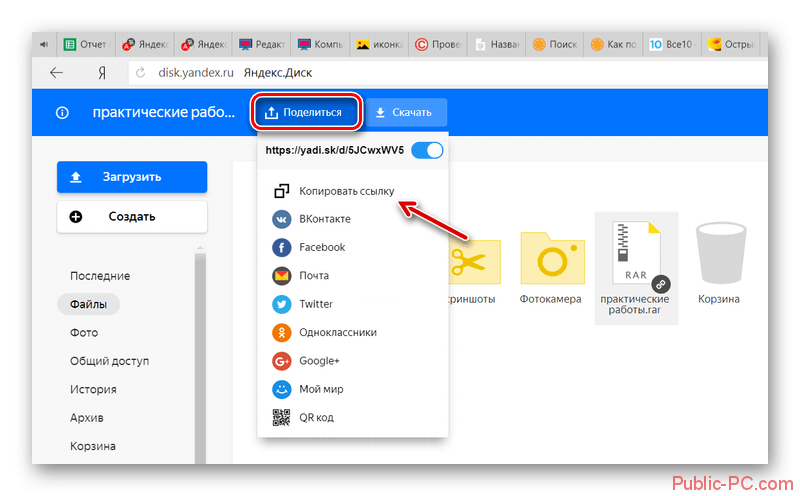Click the Мой мир icon
Image resolution: width=800 pixels, height=496 pixels.
tap(281, 389)
